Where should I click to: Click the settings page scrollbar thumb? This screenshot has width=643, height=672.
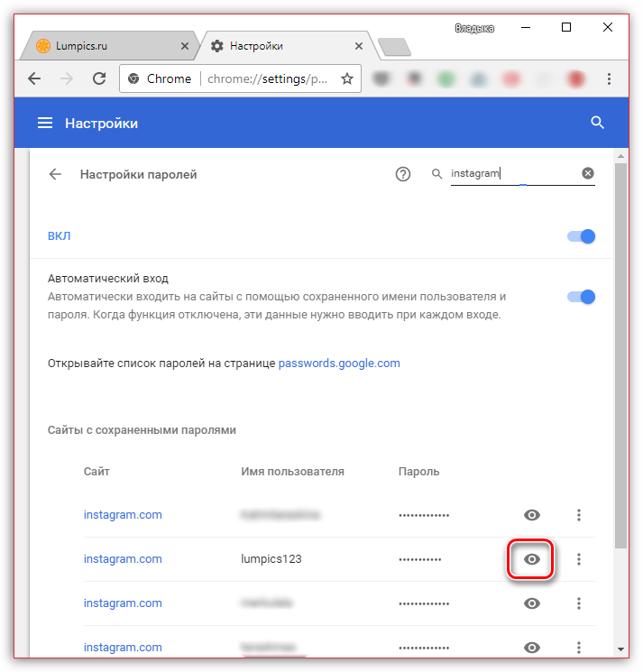click(x=620, y=355)
